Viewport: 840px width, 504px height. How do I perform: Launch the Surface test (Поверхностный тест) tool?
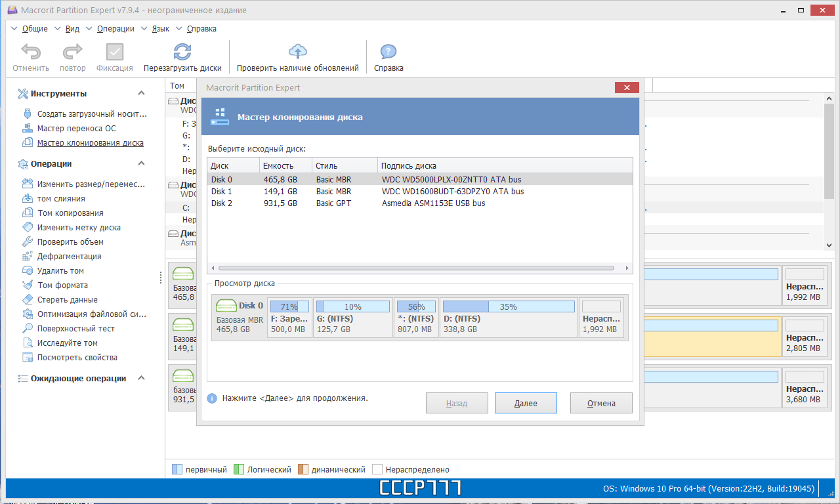76,329
